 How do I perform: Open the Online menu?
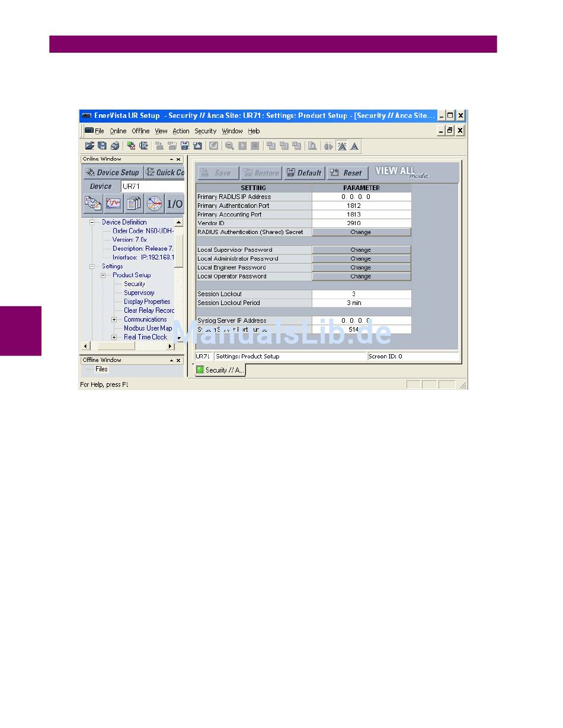[118, 131]
